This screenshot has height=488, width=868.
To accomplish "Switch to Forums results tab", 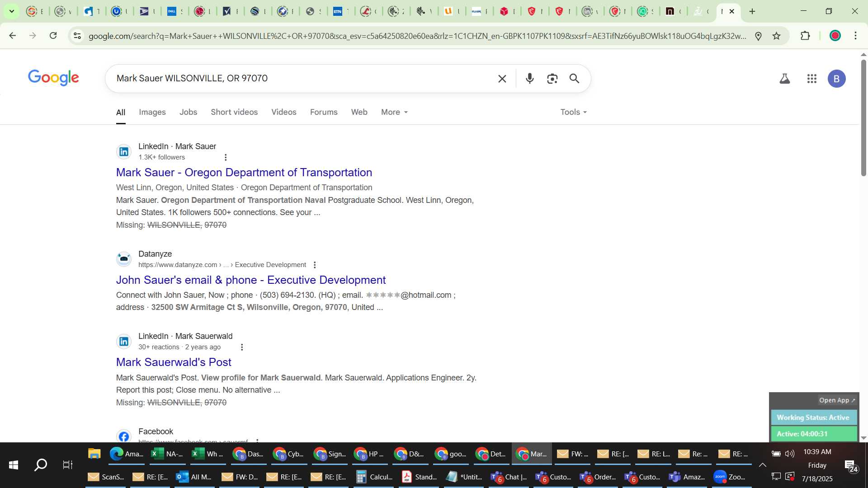I will click(x=324, y=112).
